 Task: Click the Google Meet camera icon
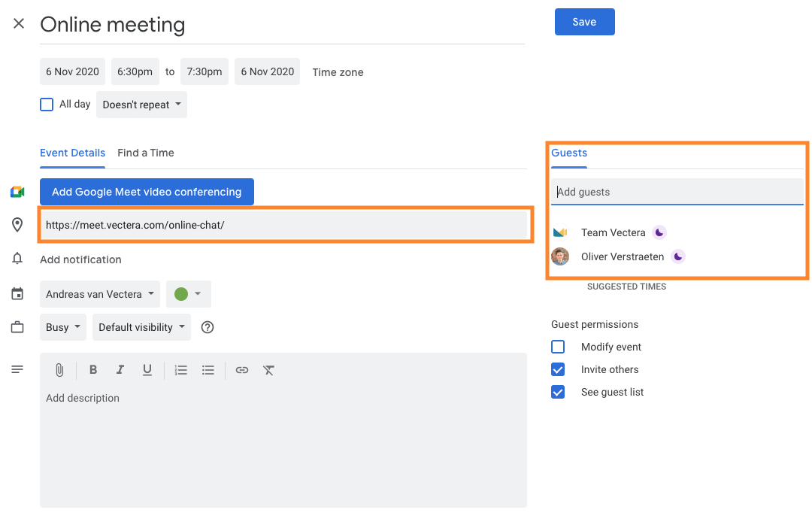pyautogui.click(x=17, y=193)
